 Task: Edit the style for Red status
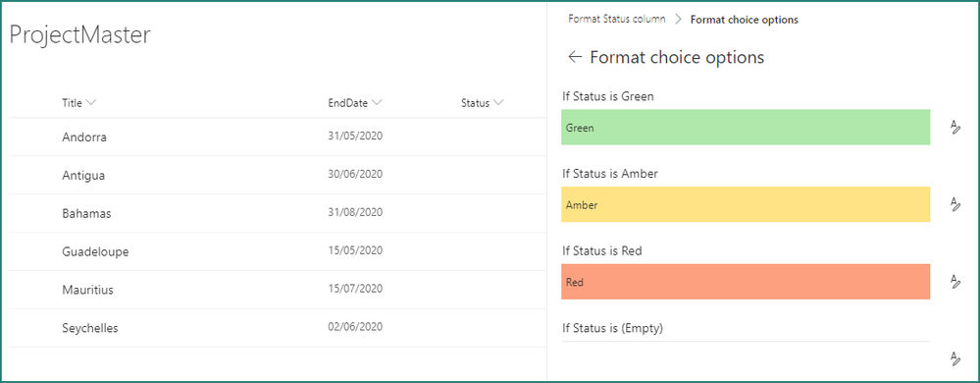click(x=955, y=281)
